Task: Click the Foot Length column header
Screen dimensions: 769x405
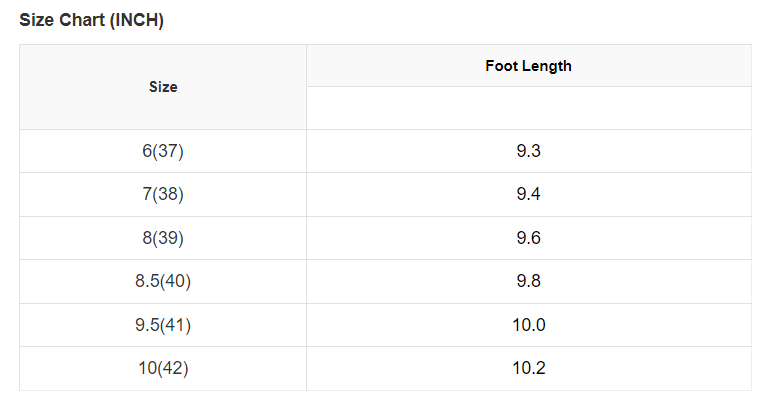Action: (x=528, y=66)
